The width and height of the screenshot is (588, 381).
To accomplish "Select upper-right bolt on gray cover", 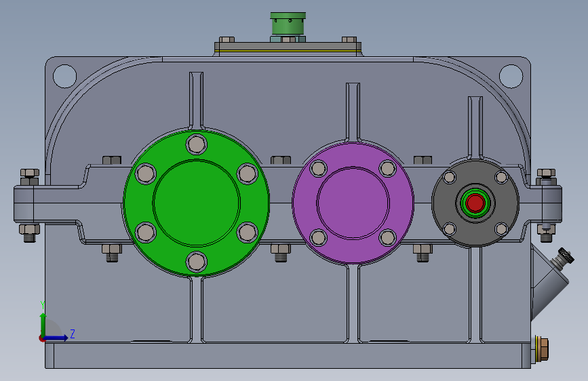I will [x=501, y=177].
